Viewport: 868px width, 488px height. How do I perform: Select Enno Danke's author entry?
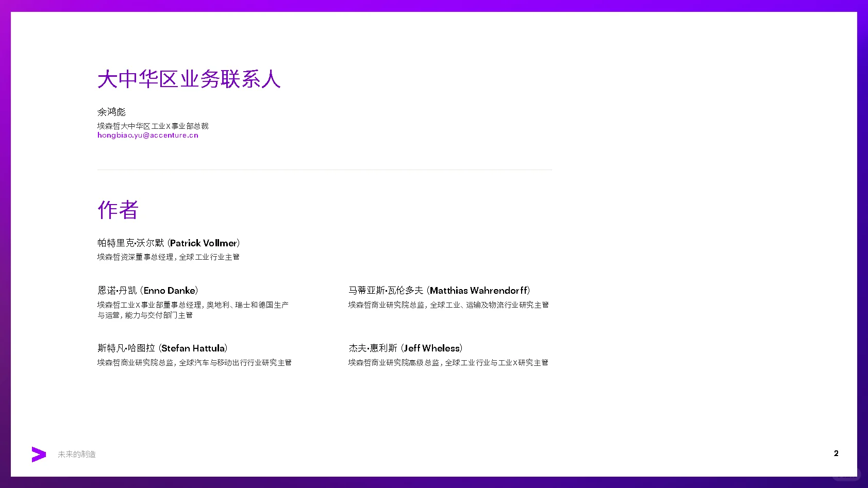click(x=147, y=290)
